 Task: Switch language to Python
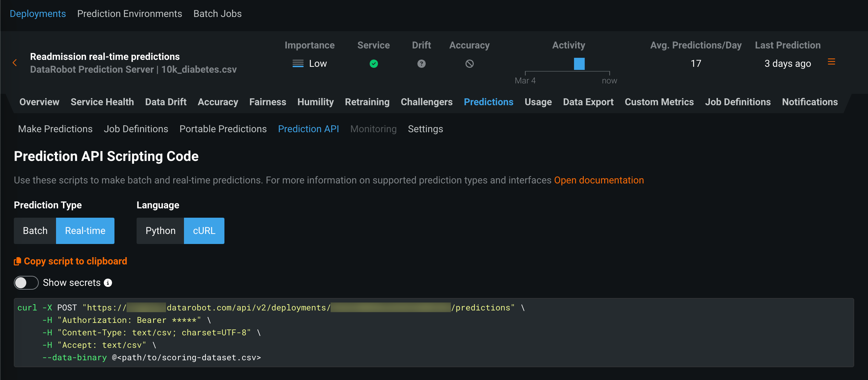tap(160, 231)
